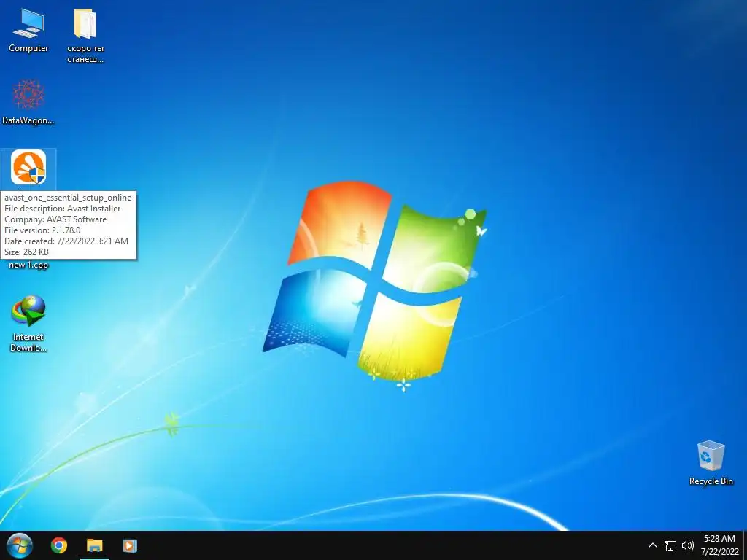Screen dimensions: 747x560
Task: Click the new 1.cpp file label
Action: (x=28, y=265)
